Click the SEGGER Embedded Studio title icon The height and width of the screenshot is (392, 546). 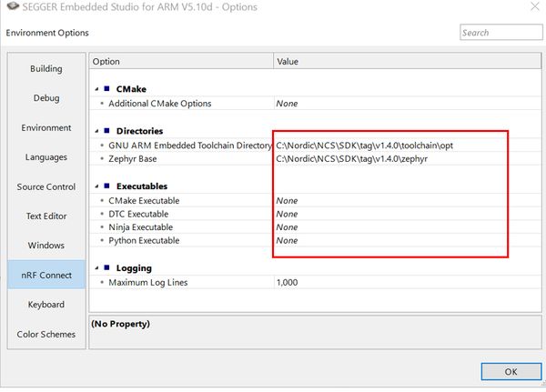coord(13,6)
